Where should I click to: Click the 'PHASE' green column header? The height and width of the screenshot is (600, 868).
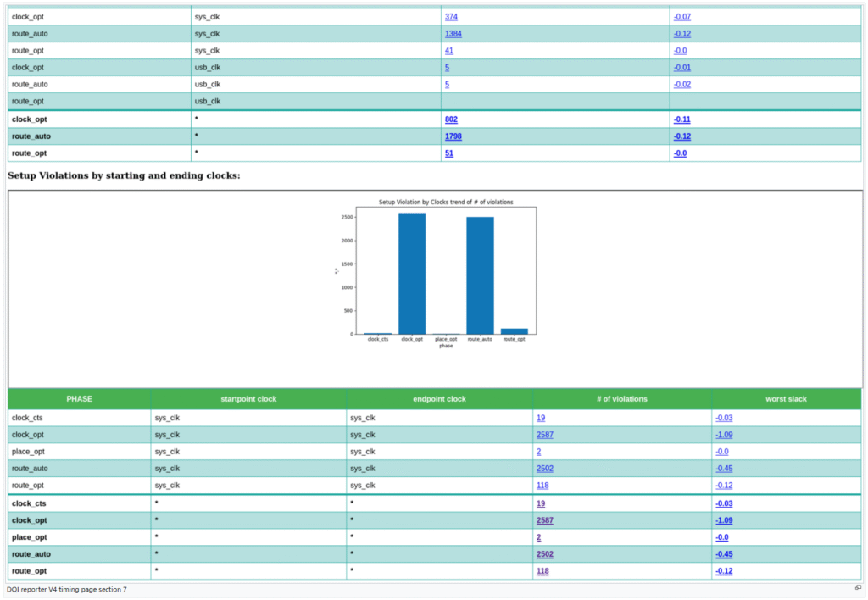point(79,399)
